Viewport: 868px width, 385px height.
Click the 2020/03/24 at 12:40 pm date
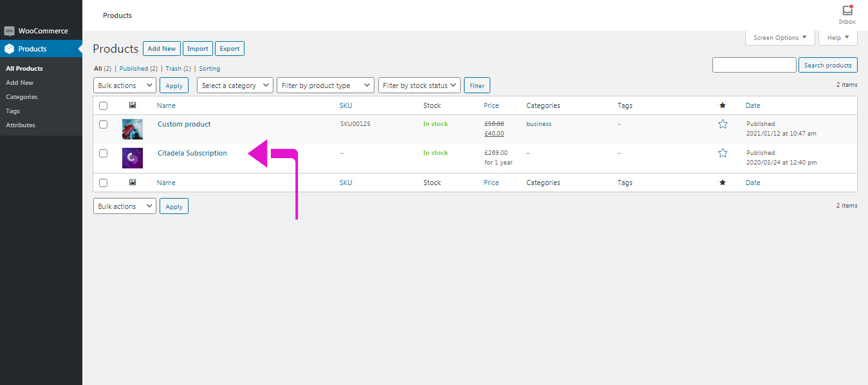point(781,163)
